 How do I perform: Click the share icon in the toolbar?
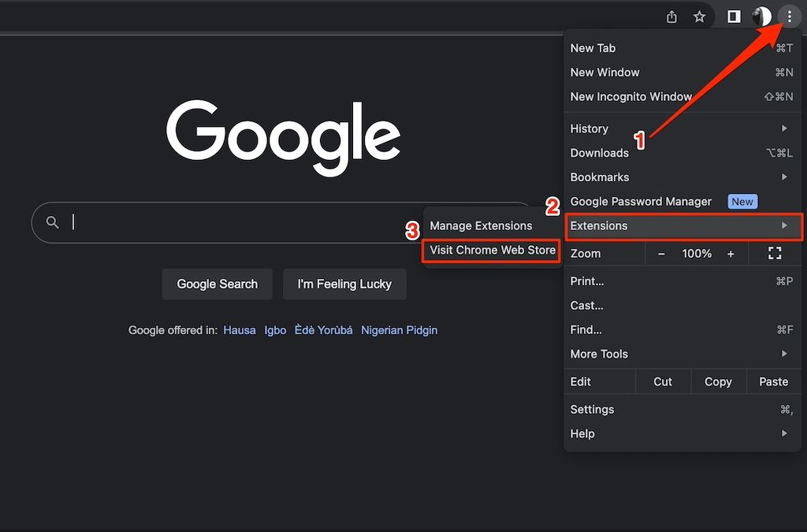click(x=671, y=16)
